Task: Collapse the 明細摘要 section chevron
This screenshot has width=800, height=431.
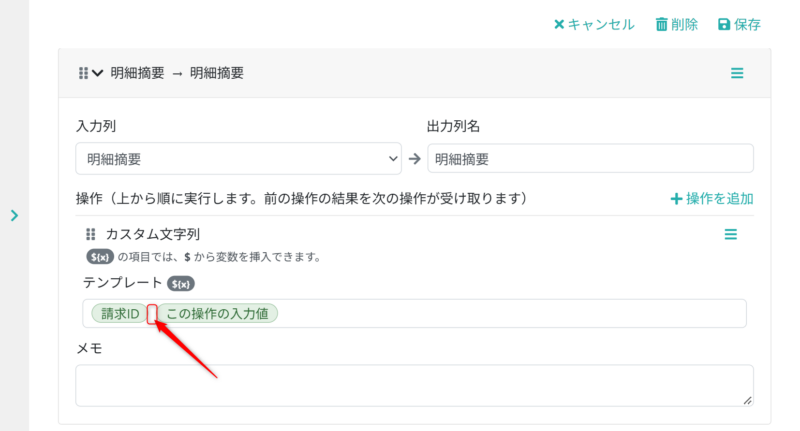Action: click(97, 73)
